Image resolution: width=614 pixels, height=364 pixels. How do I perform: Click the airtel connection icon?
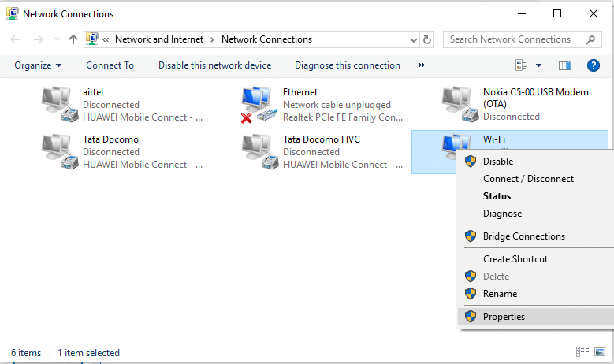[x=60, y=104]
